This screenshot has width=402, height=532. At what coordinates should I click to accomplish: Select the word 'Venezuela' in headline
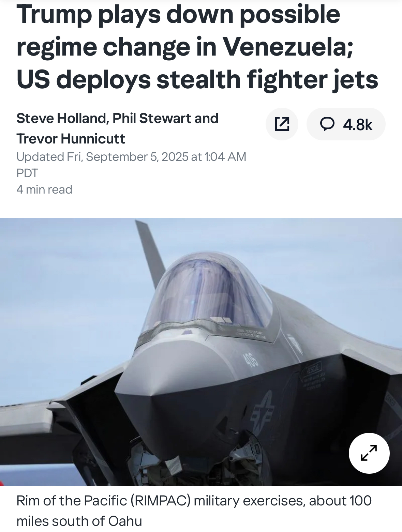tap(285, 47)
